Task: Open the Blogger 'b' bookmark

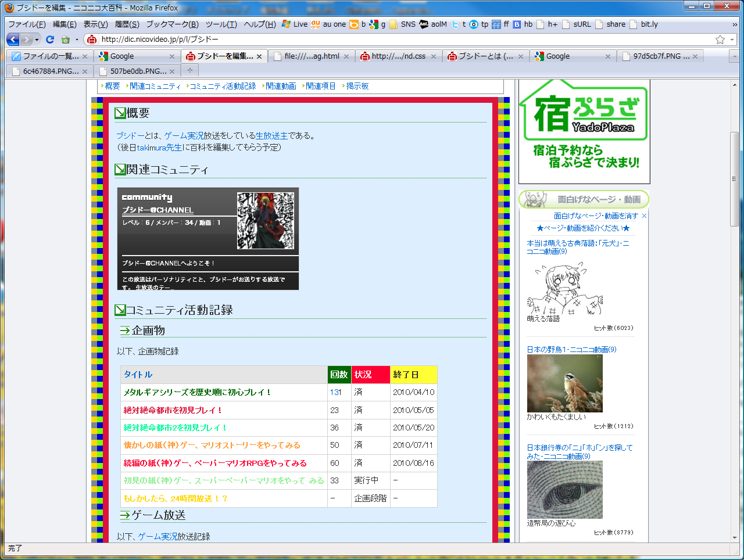Action: click(x=357, y=24)
